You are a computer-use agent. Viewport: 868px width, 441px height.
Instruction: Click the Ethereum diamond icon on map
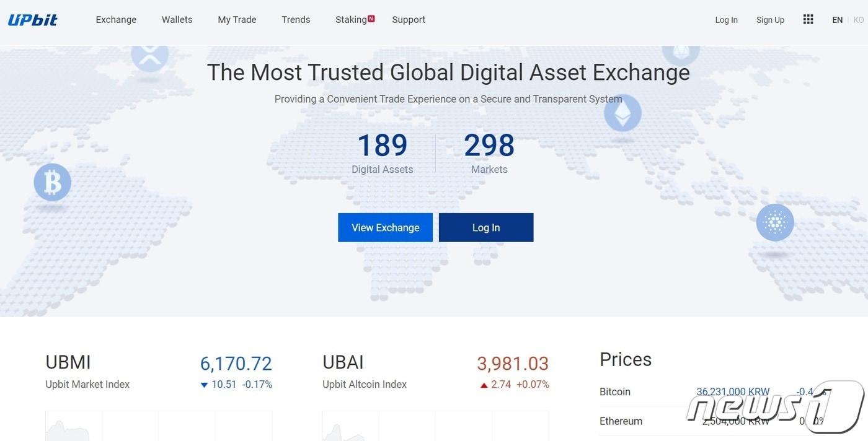tap(622, 113)
